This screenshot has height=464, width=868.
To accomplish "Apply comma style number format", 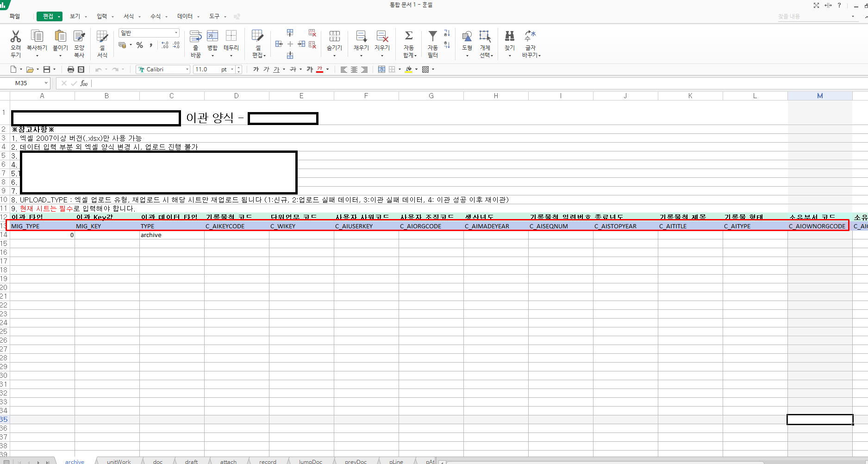I will [151, 45].
